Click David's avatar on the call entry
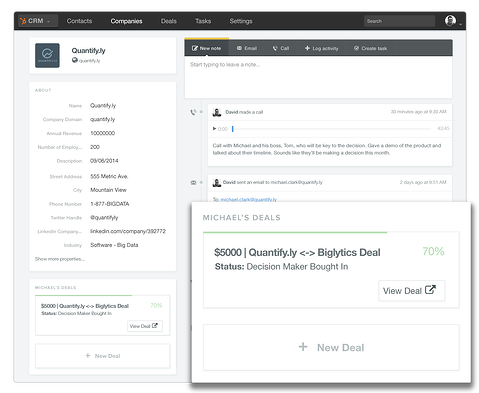 pos(217,112)
